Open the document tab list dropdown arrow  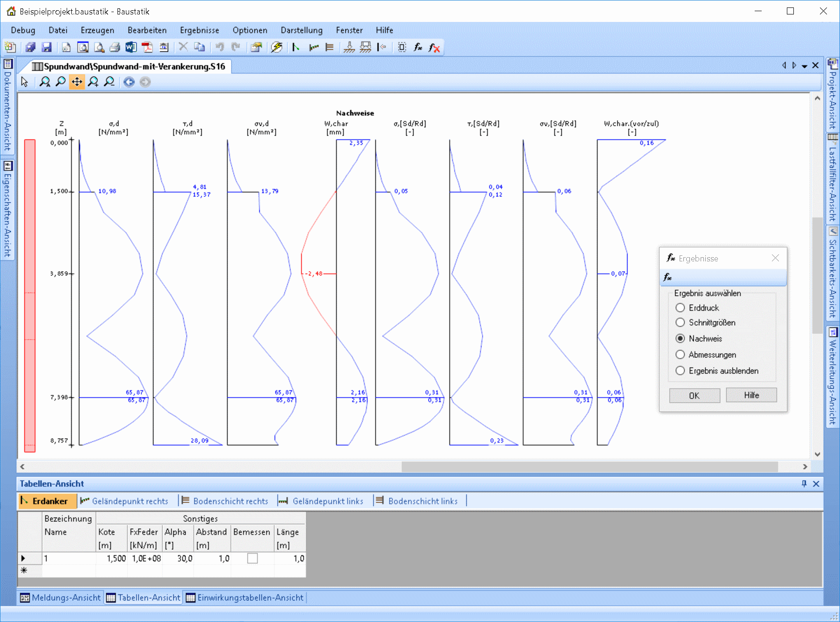point(804,66)
